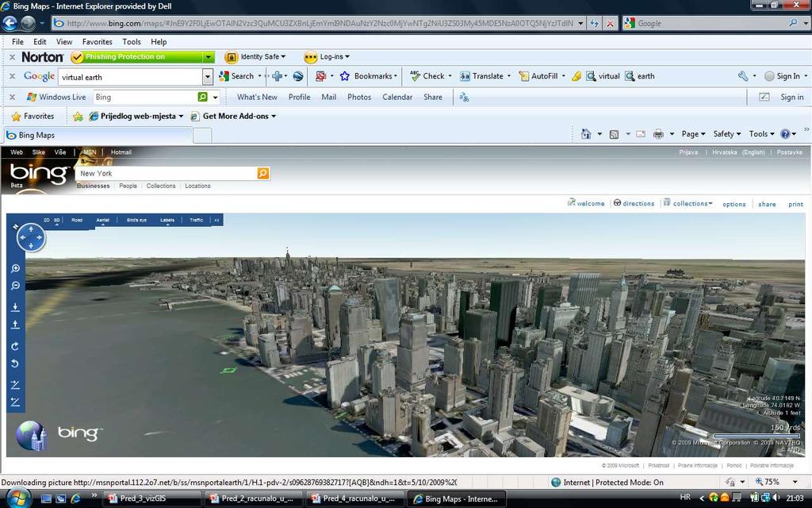Click the Google toolbar highlighter icon

click(x=576, y=76)
